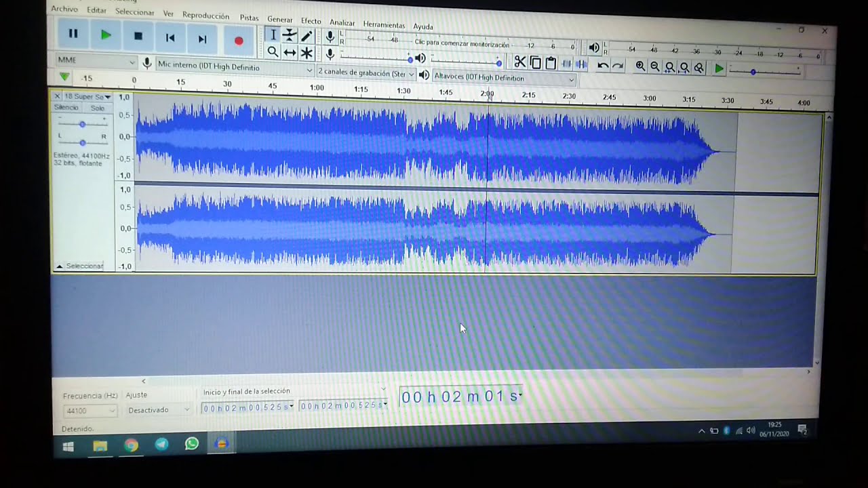Open the Editar menu
This screenshot has width=868, height=488.
(x=96, y=10)
